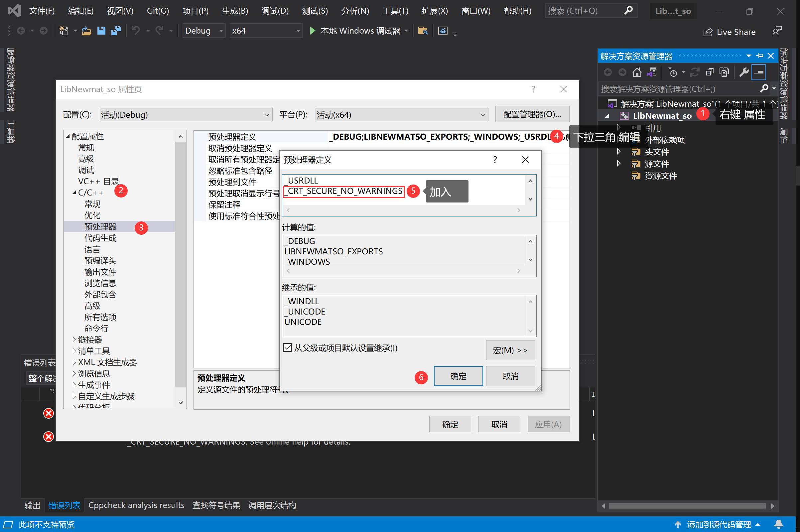Close the 预处理器定义 dialog

click(x=525, y=160)
